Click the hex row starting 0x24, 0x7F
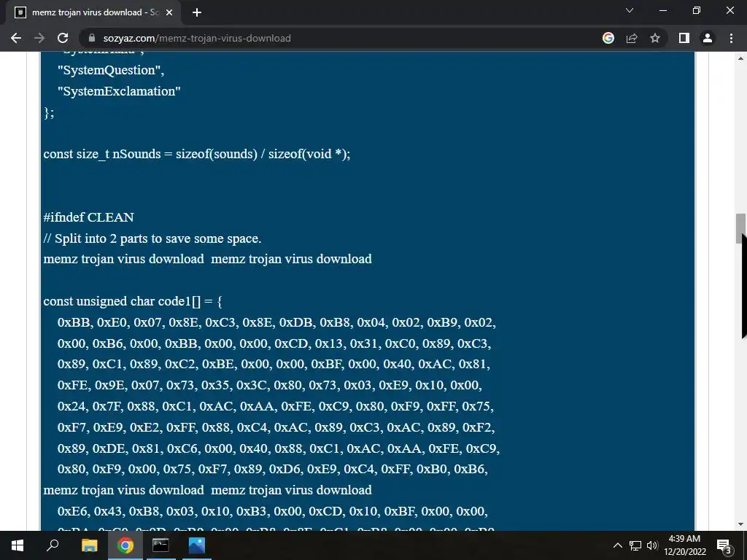 275,406
